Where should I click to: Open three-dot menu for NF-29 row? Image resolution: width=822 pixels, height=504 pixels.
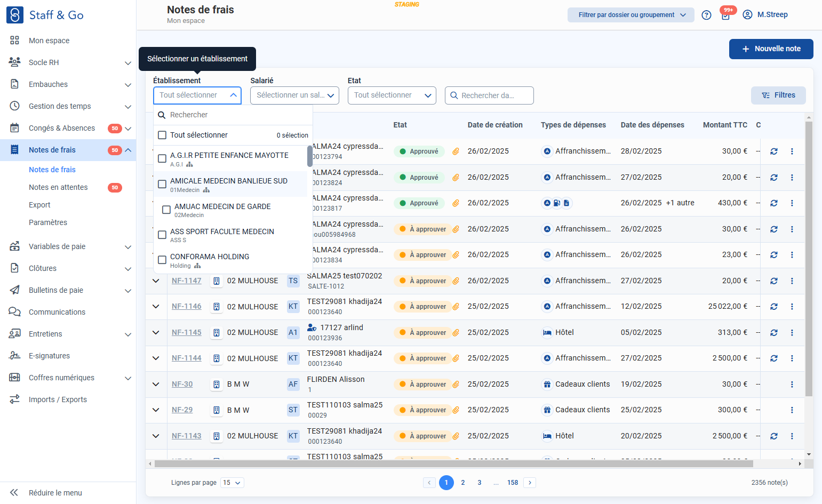[792, 410]
